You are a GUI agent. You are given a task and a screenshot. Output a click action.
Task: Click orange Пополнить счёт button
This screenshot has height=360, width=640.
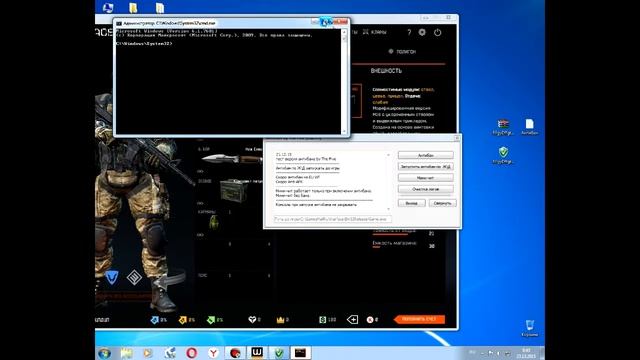[x=419, y=319]
